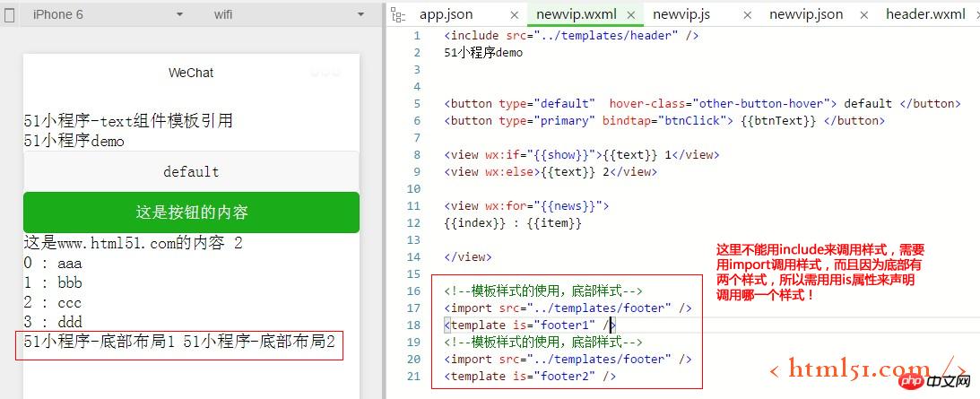Close the newvip.js tab
This screenshot has height=399, width=980.
748,14
